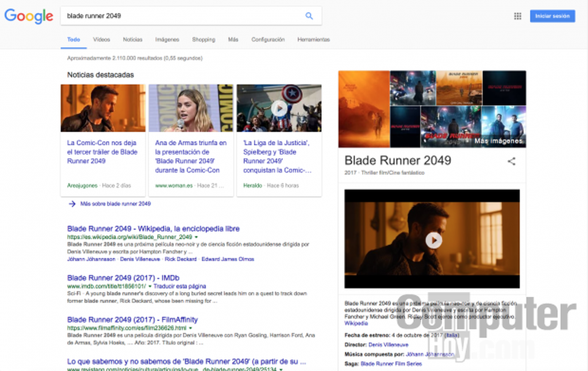Click the Blade Runner 2049 panel title
The width and height of the screenshot is (588, 371).
[398, 161]
